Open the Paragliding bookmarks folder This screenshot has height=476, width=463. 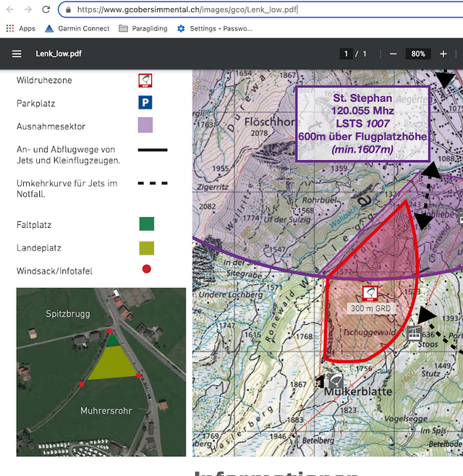[x=143, y=28]
